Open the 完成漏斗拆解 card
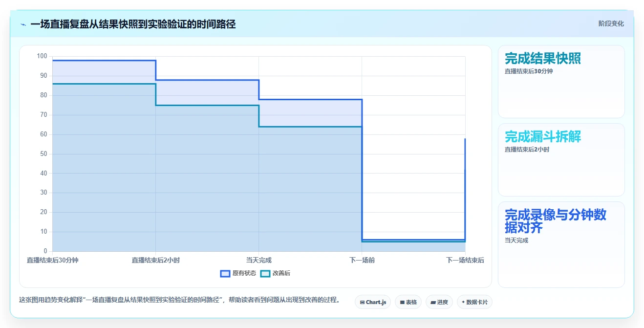Image resolution: width=644 pixels, height=328 pixels. pyautogui.click(x=561, y=160)
